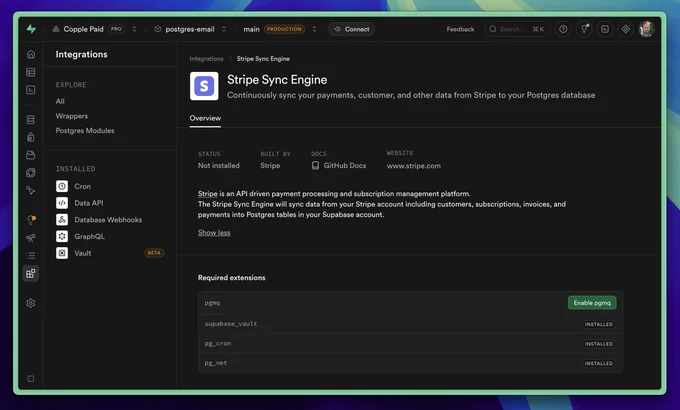Image resolution: width=680 pixels, height=410 pixels.
Task: Expand the main branch switcher
Action: (314, 29)
